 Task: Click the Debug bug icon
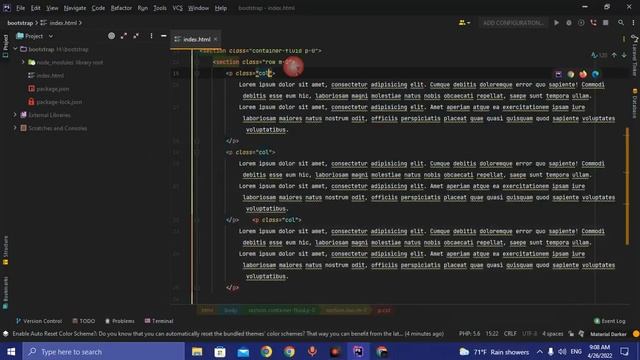tap(569, 23)
